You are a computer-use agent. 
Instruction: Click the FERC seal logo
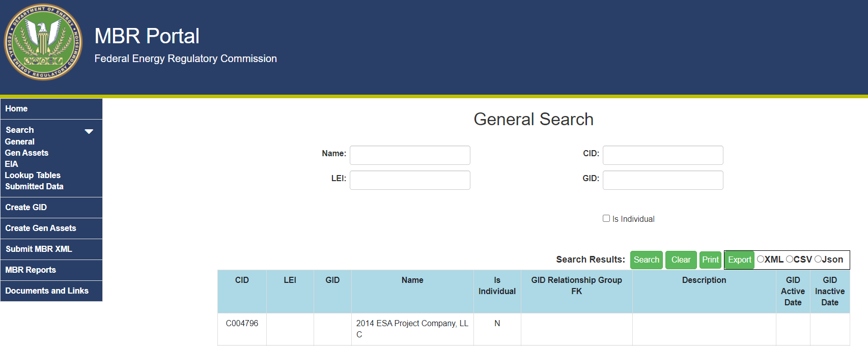click(x=43, y=42)
